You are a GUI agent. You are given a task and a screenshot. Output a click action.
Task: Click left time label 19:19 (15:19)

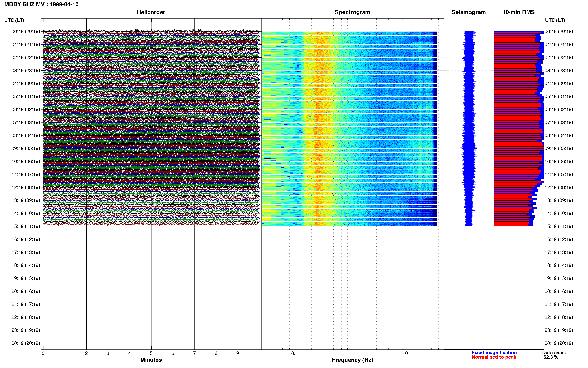pos(26,278)
